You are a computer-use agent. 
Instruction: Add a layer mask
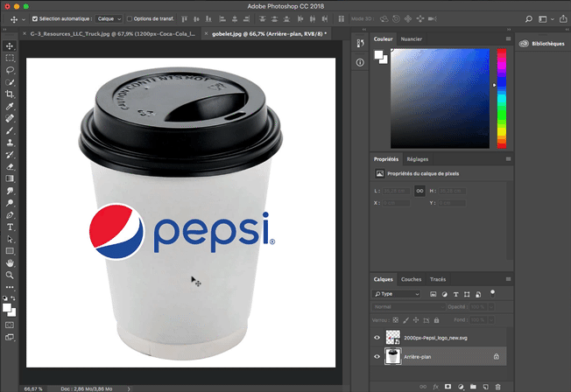(448, 387)
